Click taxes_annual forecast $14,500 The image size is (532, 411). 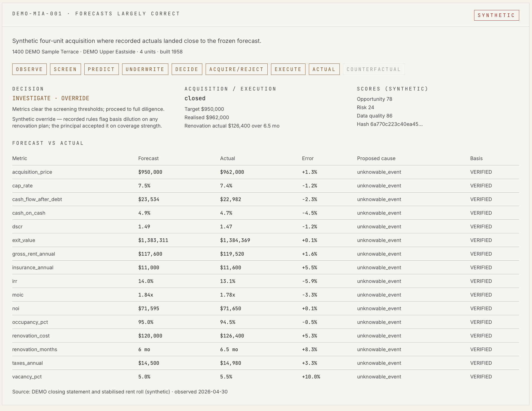point(149,363)
